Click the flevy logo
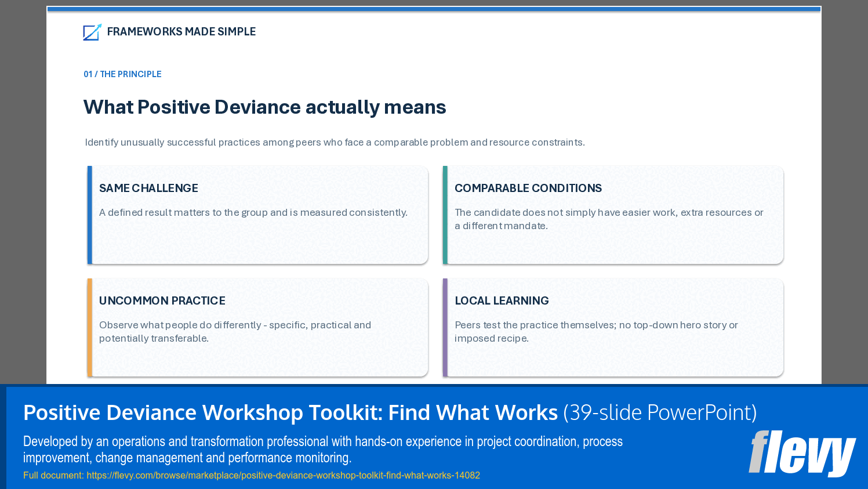Screen dimensions: 868x489 802,453
